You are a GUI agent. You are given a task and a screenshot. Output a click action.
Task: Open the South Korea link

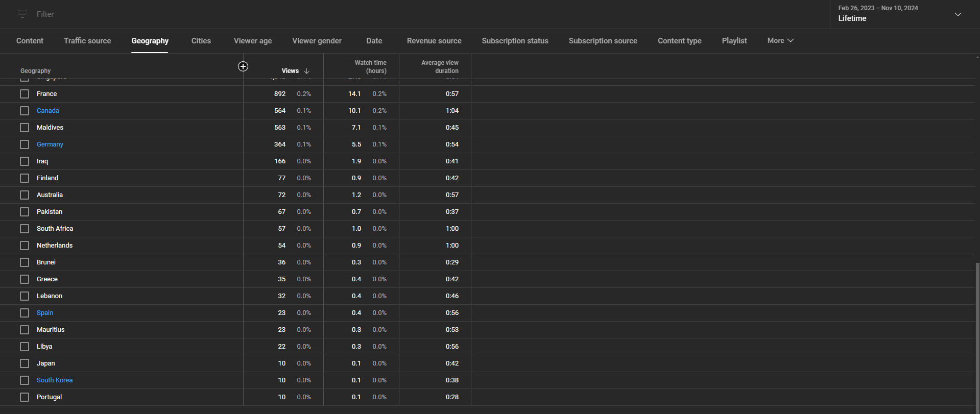(x=55, y=380)
